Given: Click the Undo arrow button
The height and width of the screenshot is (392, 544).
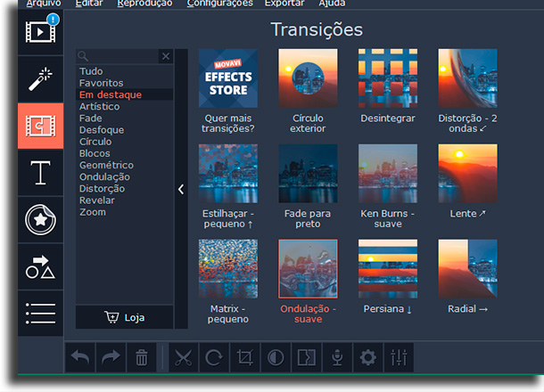Looking at the screenshot, I should coord(80,357).
